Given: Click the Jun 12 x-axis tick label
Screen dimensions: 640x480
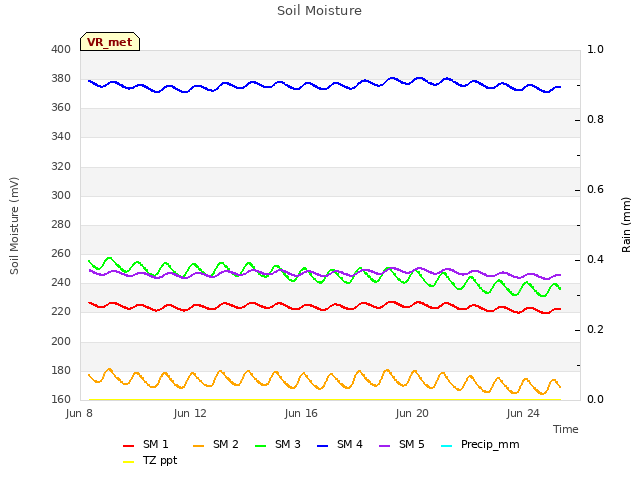Looking at the screenshot, I should 190,413.
